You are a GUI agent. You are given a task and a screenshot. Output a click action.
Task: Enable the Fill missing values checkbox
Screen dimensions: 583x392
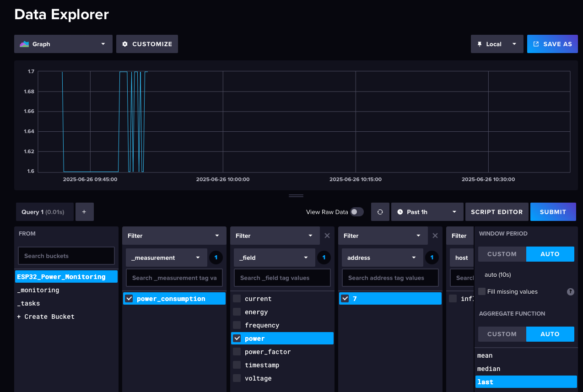[482, 291]
